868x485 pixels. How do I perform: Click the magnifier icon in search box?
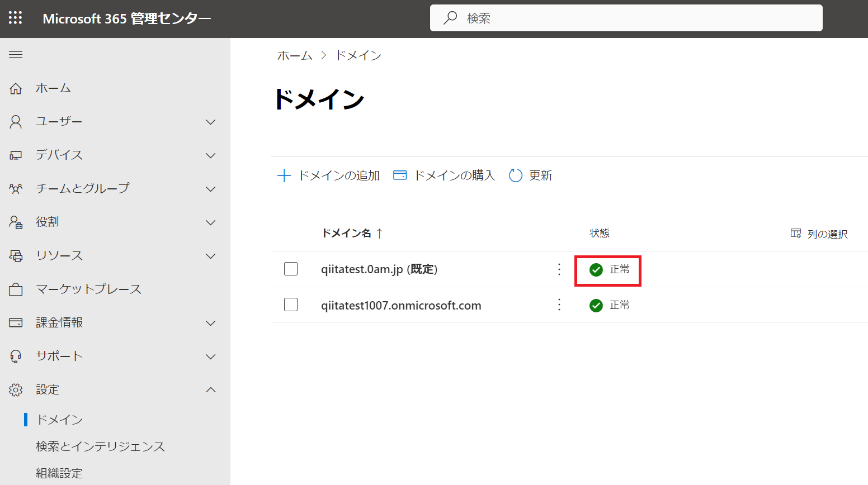[450, 18]
